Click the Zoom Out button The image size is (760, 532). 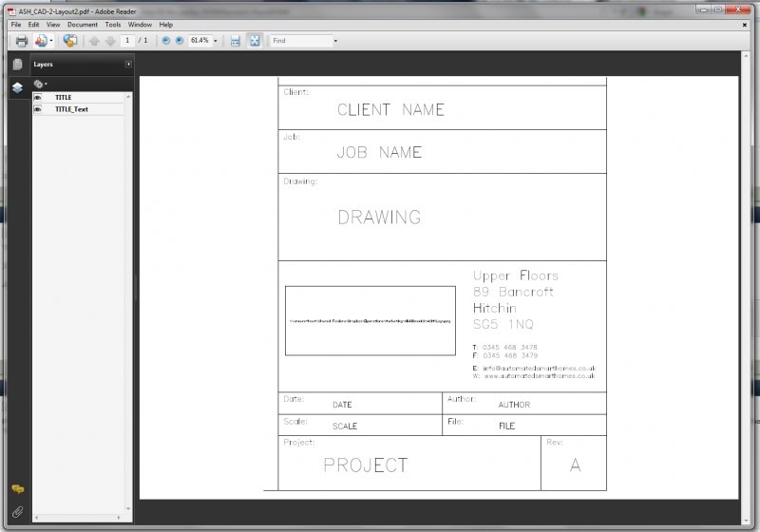(165, 41)
